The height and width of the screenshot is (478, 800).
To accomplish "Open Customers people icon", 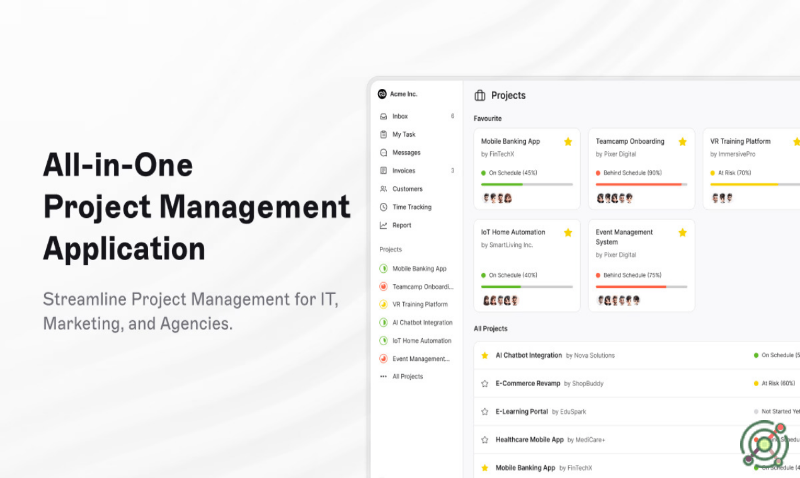I will tap(383, 189).
